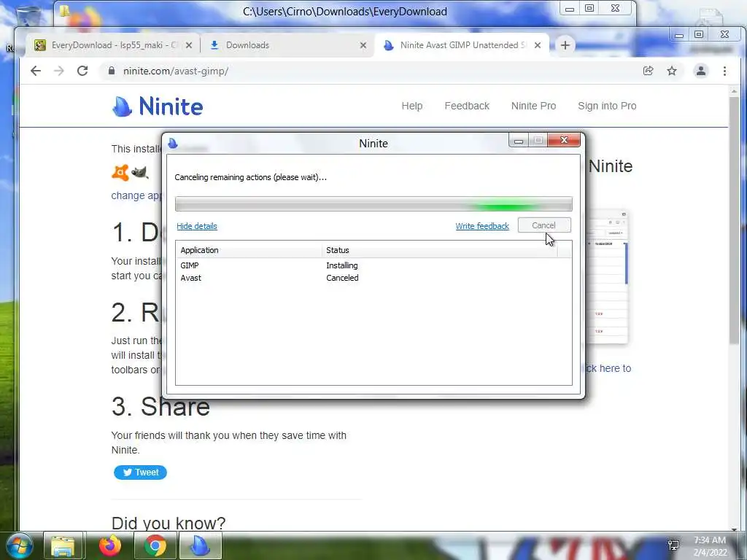Image resolution: width=747 pixels, height=560 pixels.
Task: Bookmark this page with the star icon
Action: (672, 71)
